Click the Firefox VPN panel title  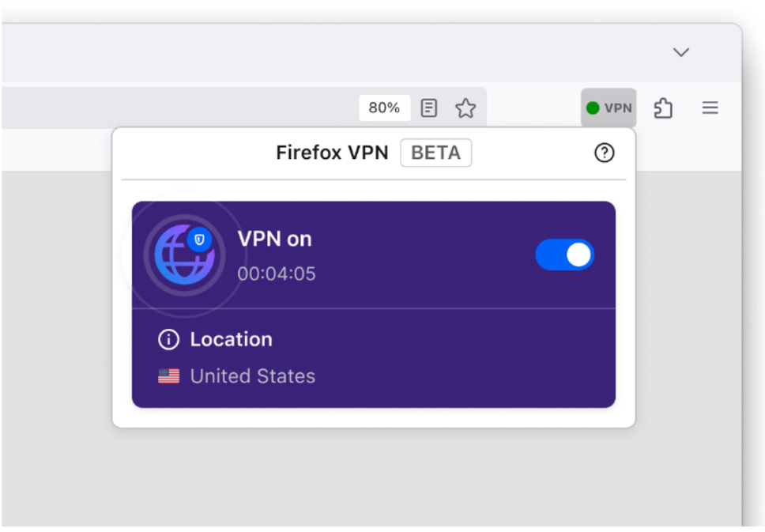point(332,153)
